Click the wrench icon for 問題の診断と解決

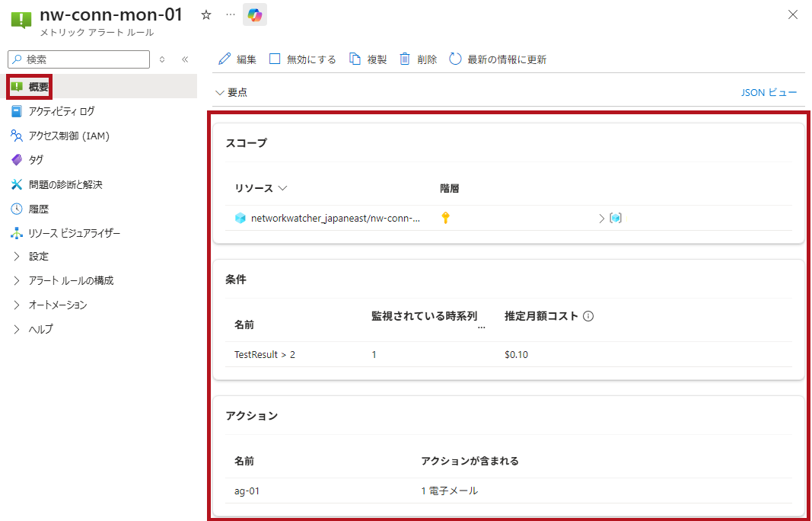17,184
